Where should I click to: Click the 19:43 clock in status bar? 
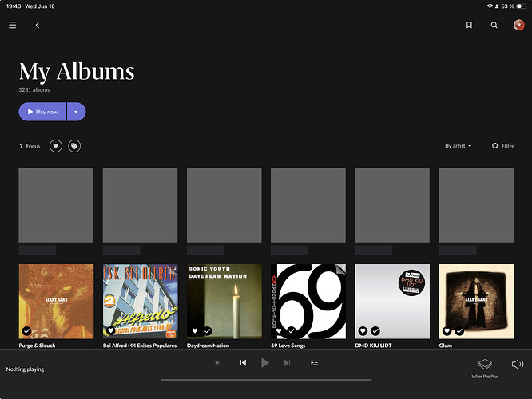14,6
